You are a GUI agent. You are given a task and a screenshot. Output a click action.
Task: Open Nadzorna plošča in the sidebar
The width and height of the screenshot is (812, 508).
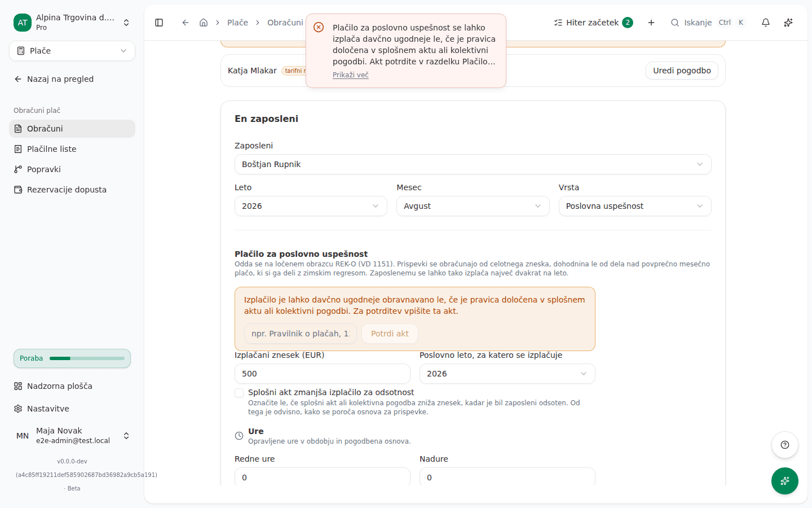(72, 386)
